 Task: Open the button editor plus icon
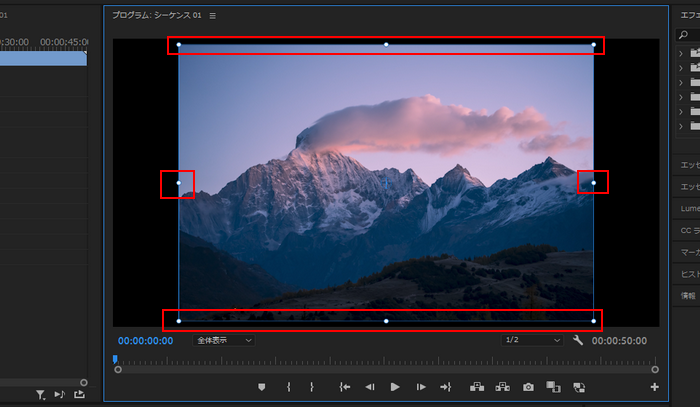coord(655,386)
